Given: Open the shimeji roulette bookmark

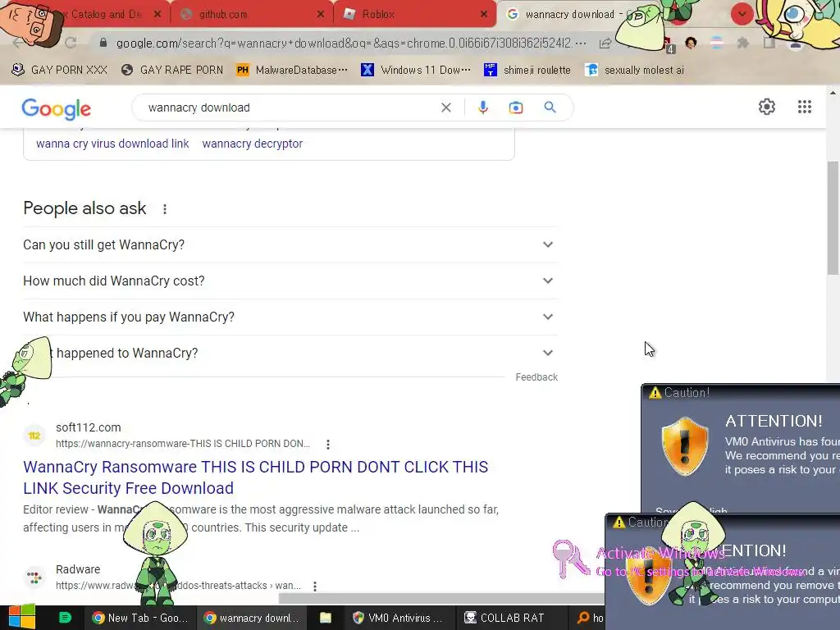Looking at the screenshot, I should tap(527, 71).
